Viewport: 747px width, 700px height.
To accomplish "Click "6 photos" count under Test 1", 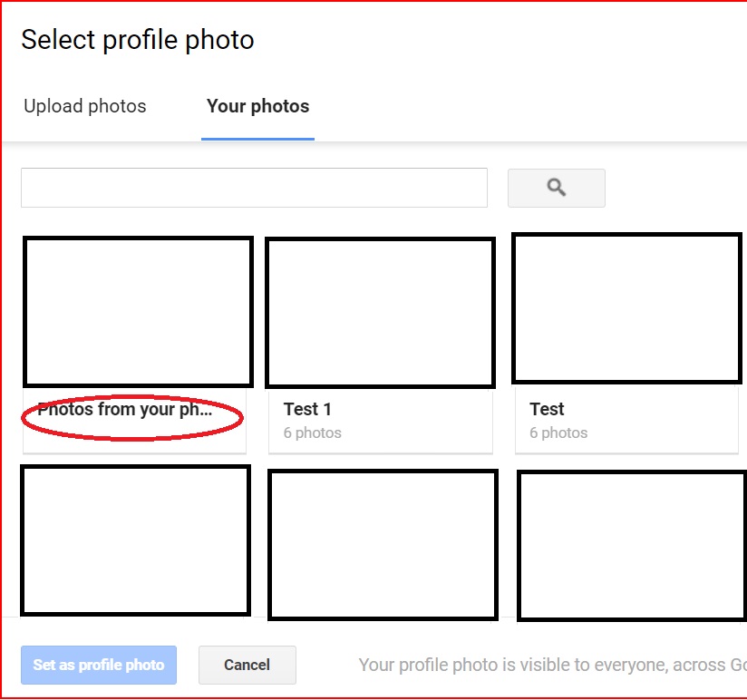I will (x=312, y=433).
